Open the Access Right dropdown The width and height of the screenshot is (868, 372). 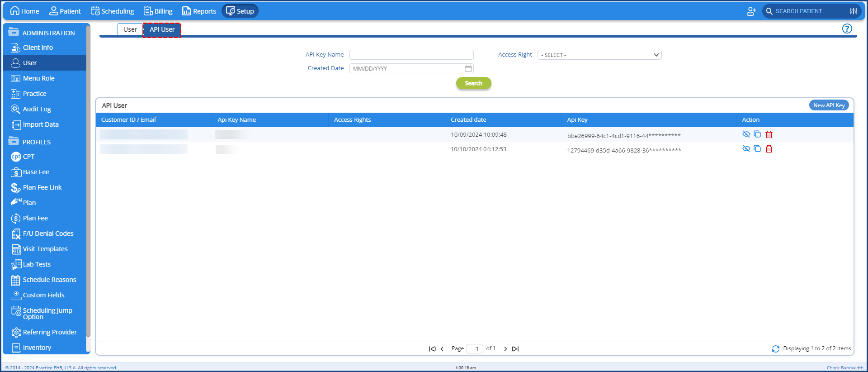[599, 55]
